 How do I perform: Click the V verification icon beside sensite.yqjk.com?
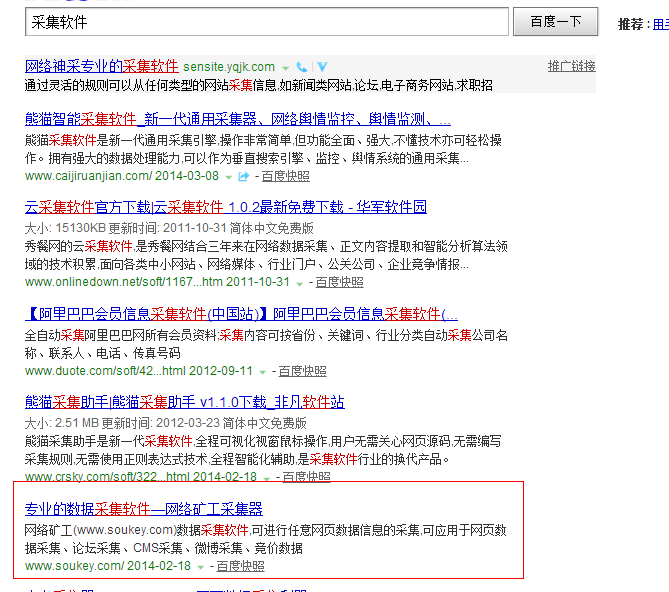[x=323, y=67]
